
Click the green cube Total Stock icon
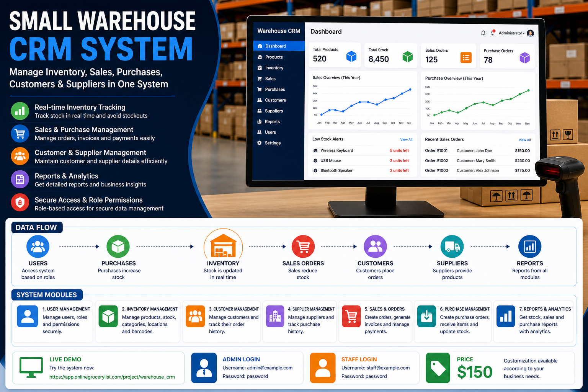pos(408,57)
